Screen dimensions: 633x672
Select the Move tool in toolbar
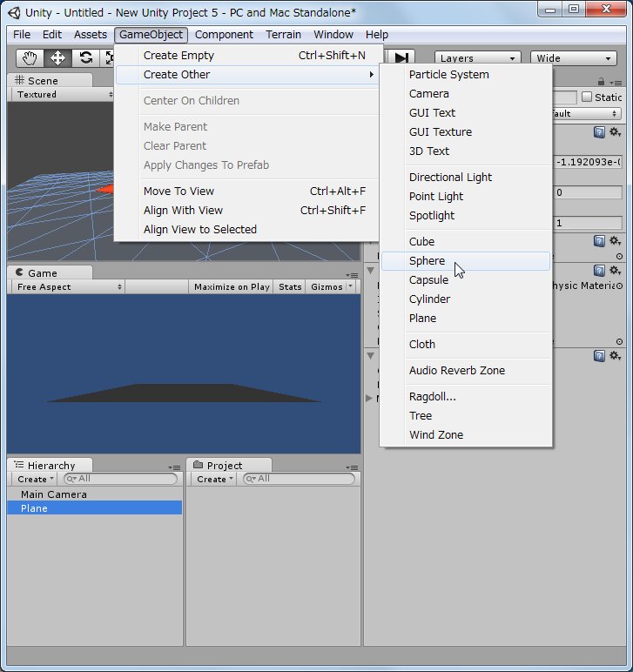point(58,57)
